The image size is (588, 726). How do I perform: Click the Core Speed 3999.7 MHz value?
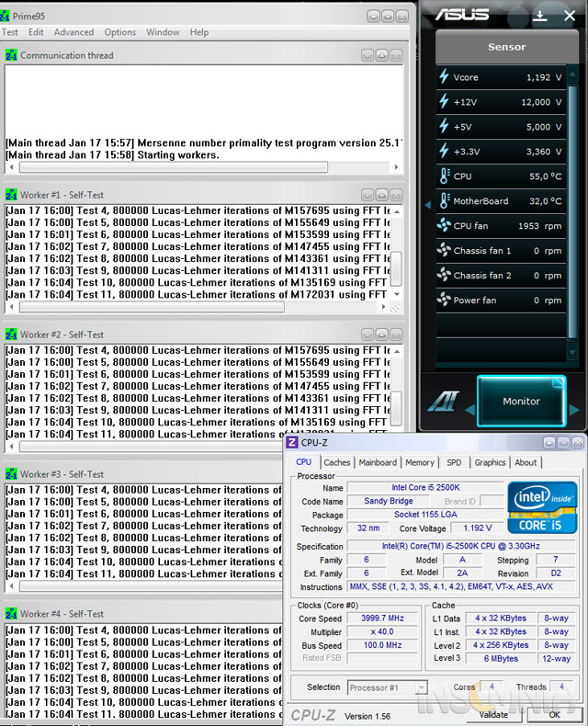tap(382, 618)
